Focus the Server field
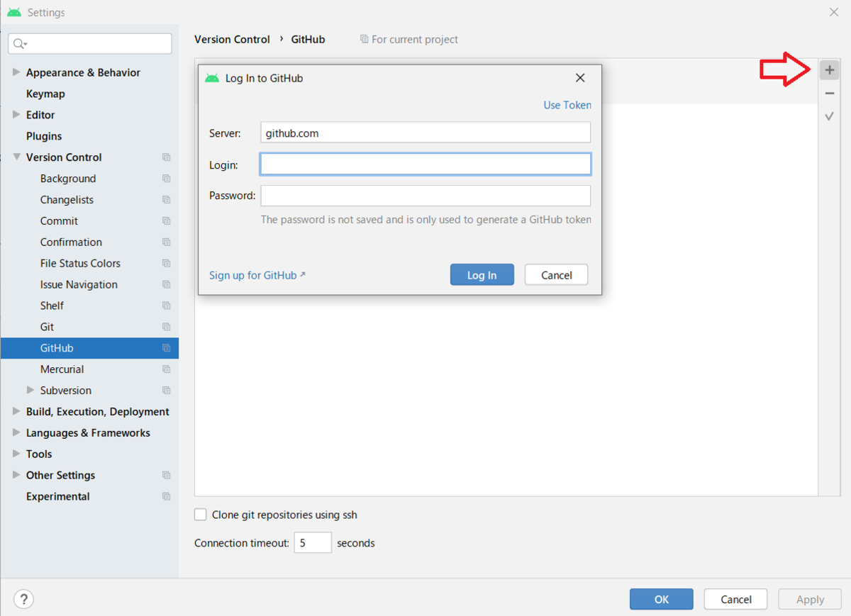851x616 pixels. [x=425, y=133]
